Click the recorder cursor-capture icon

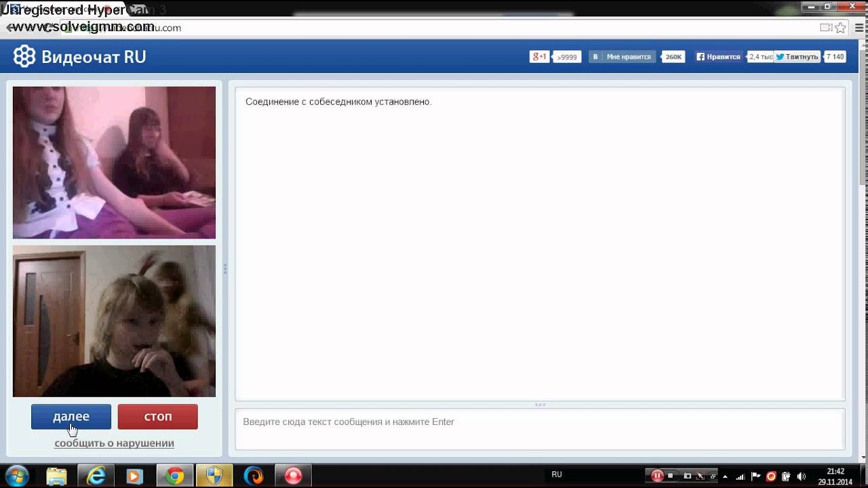click(x=701, y=476)
